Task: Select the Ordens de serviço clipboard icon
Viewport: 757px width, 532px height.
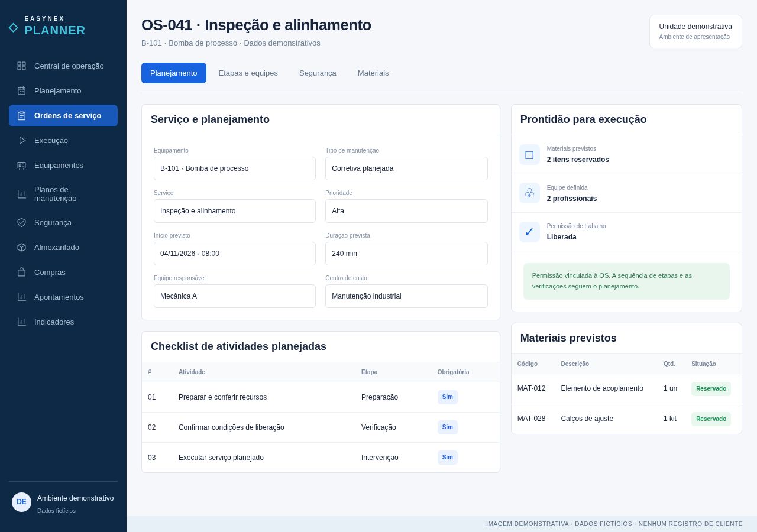Action: [21, 115]
